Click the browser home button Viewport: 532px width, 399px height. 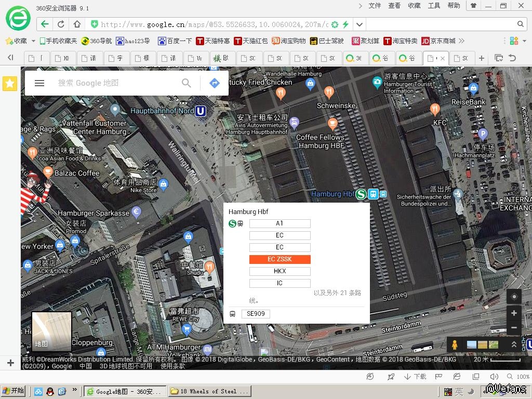77,24
